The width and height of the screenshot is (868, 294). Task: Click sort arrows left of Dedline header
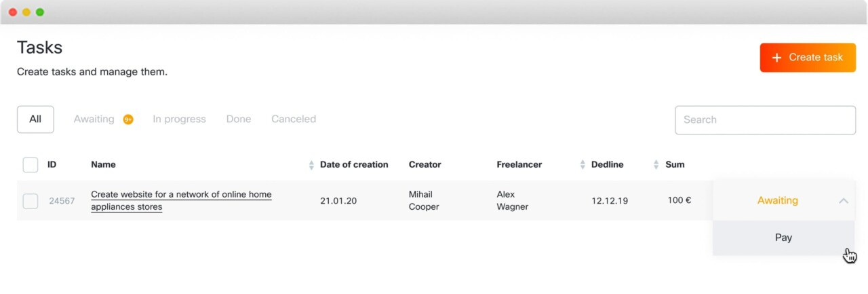point(583,165)
